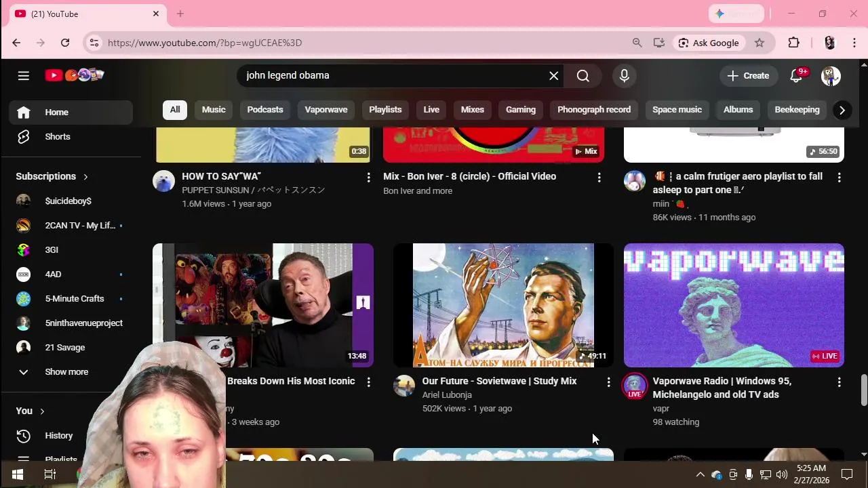
Task: Open the 2CAN TV subscription
Action: coord(71,226)
